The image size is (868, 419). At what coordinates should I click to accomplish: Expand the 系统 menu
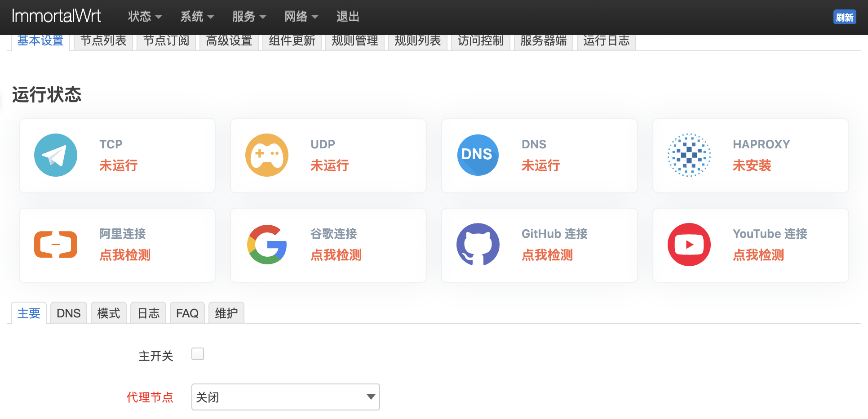click(x=197, y=17)
